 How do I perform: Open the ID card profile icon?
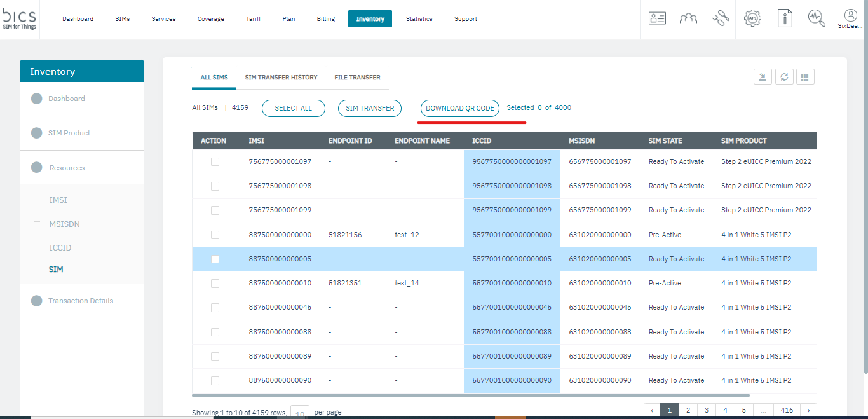click(656, 18)
